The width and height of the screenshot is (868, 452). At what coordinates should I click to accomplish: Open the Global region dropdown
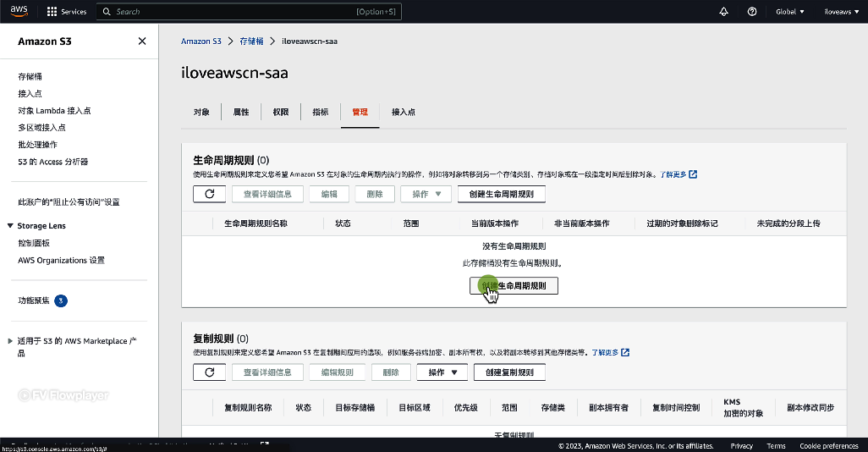(790, 12)
